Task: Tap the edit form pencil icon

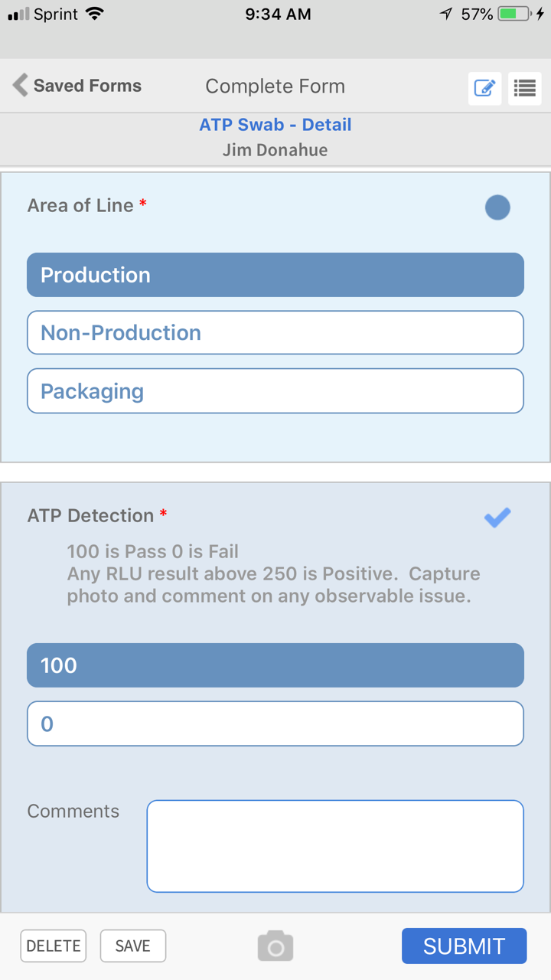Action: (484, 88)
